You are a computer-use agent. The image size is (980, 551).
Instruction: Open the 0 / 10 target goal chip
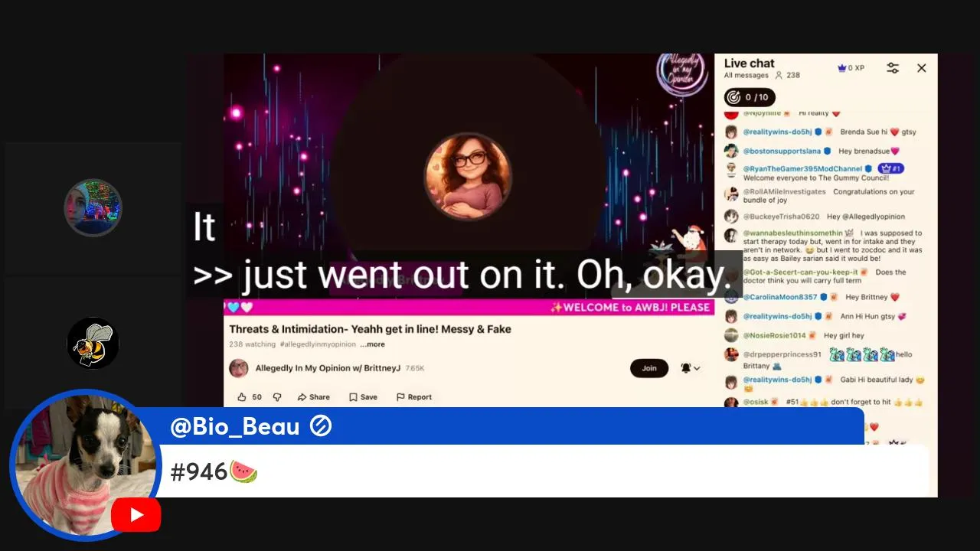[x=750, y=97]
